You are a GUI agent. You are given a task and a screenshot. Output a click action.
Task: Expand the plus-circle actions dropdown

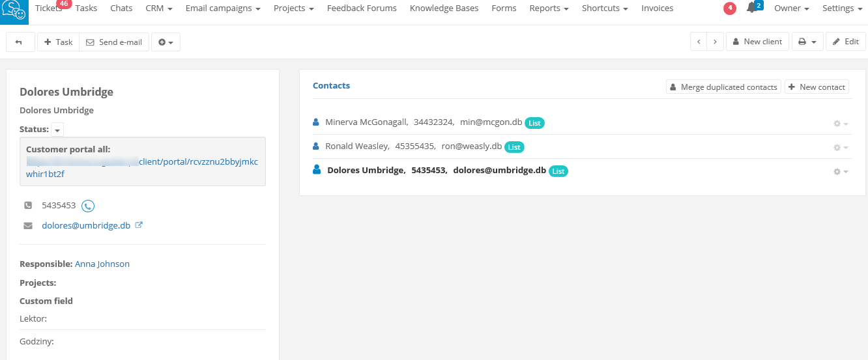click(166, 42)
